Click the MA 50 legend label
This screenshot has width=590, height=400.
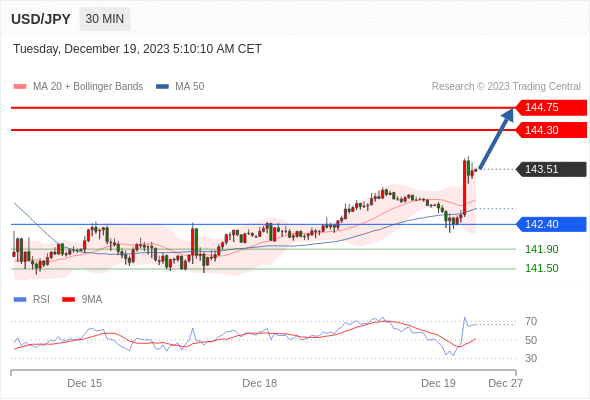pyautogui.click(x=190, y=87)
